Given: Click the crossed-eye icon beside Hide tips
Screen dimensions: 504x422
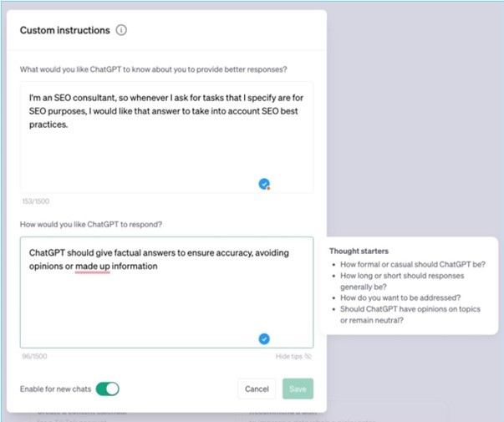Looking at the screenshot, I should [x=308, y=356].
